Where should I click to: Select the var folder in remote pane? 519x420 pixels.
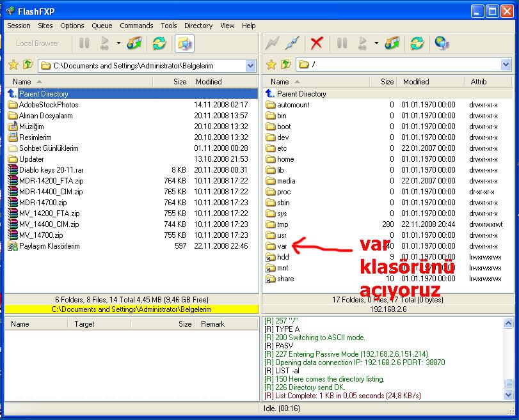pyautogui.click(x=282, y=246)
